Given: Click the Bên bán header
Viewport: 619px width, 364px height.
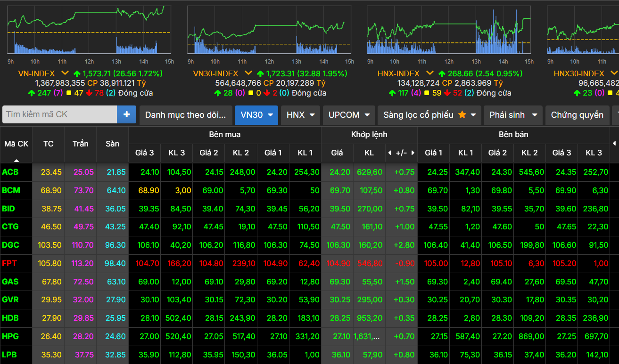Looking at the screenshot, I should (513, 135).
